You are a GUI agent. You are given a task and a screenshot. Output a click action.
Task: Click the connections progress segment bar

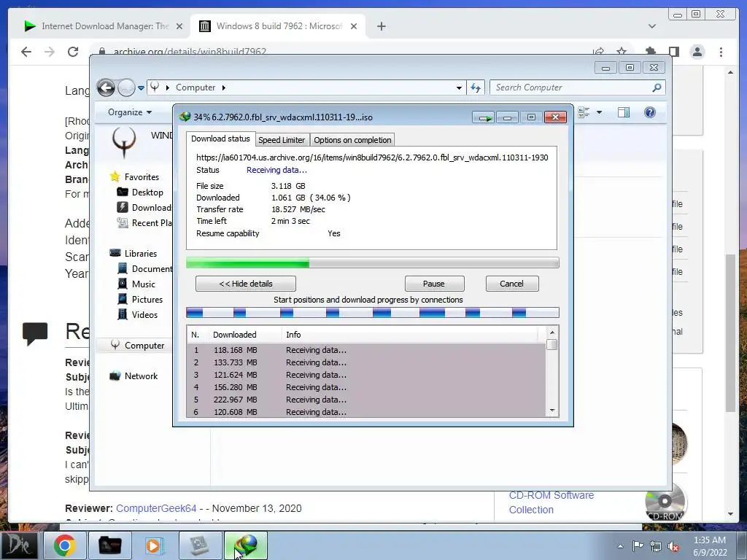point(373,312)
